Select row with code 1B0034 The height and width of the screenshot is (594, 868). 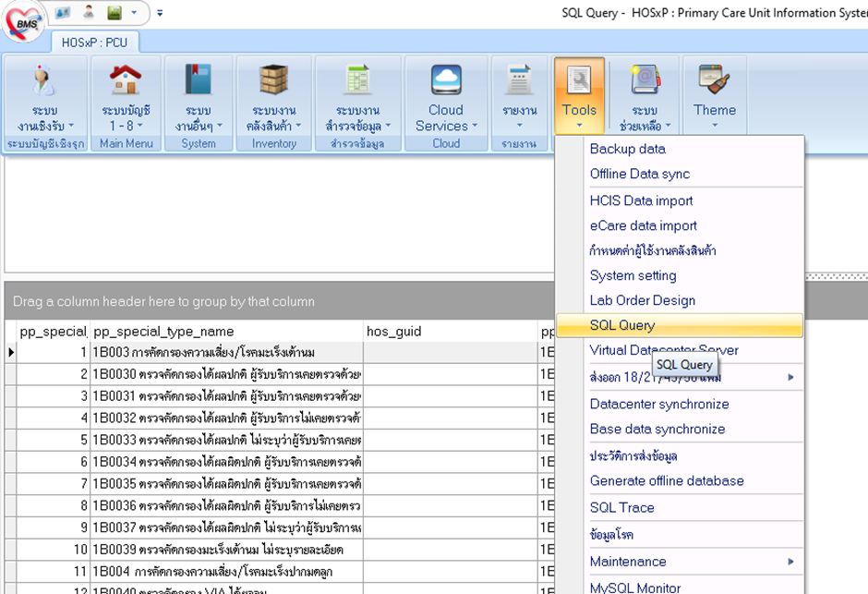pyautogui.click(x=226, y=462)
